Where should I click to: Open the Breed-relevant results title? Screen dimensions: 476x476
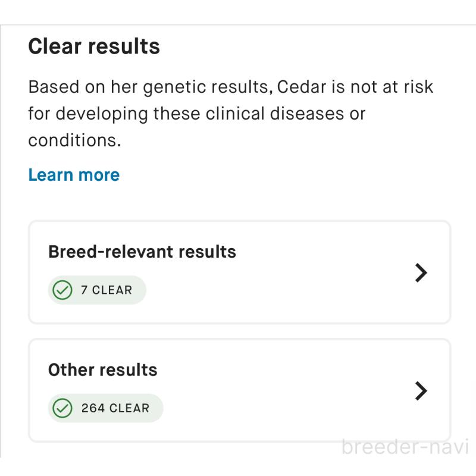(x=142, y=252)
